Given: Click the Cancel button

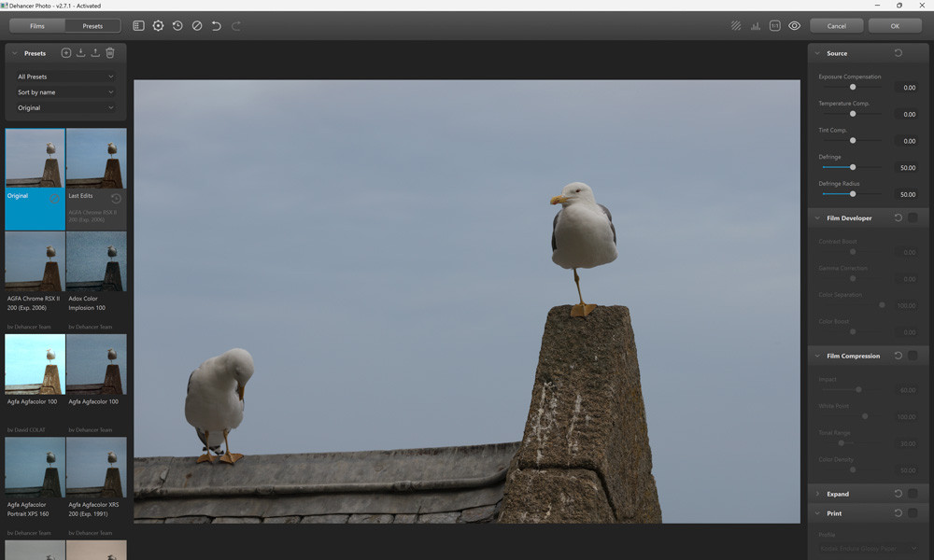Looking at the screenshot, I should pyautogui.click(x=836, y=26).
